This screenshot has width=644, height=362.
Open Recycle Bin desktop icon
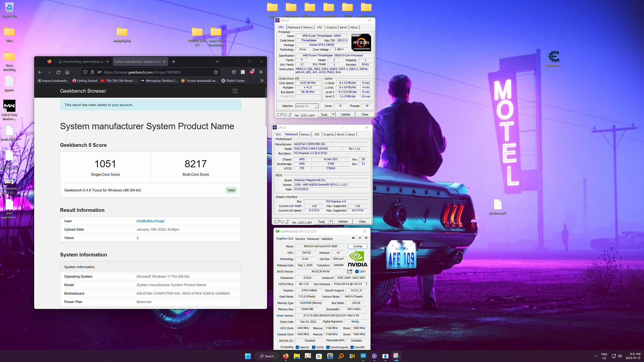(x=9, y=10)
